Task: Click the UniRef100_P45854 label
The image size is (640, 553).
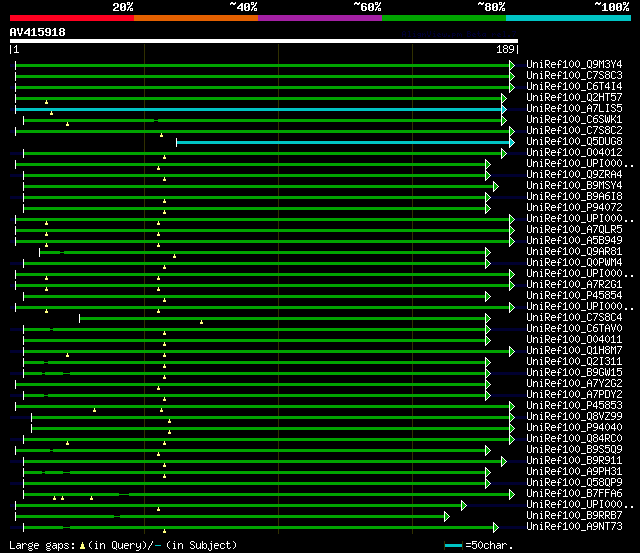Action: click(x=574, y=296)
